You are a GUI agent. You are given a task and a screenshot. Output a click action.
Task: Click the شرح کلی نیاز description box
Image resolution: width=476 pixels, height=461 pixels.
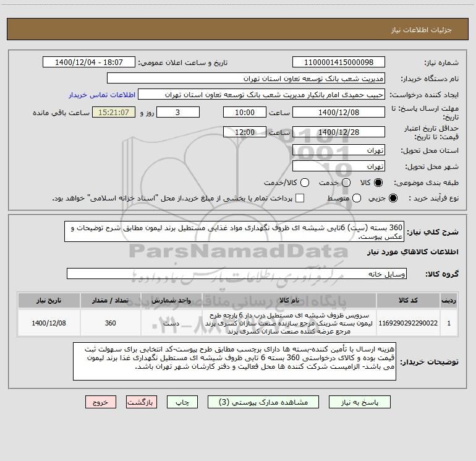pos(234,231)
